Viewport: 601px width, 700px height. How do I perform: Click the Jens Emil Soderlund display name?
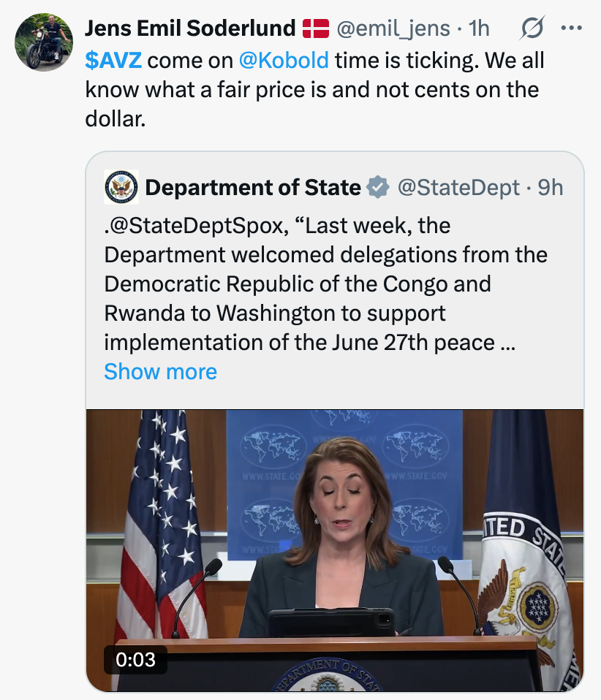pyautogui.click(x=190, y=28)
